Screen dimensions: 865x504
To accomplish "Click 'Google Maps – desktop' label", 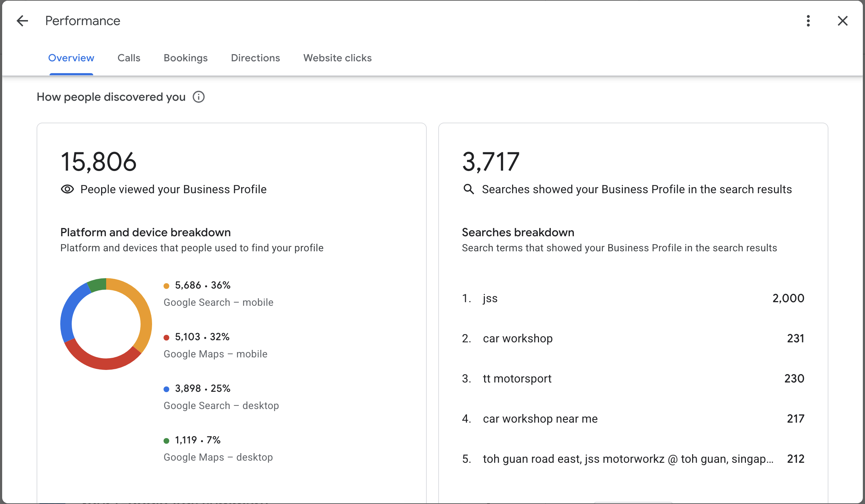I will click(x=218, y=457).
